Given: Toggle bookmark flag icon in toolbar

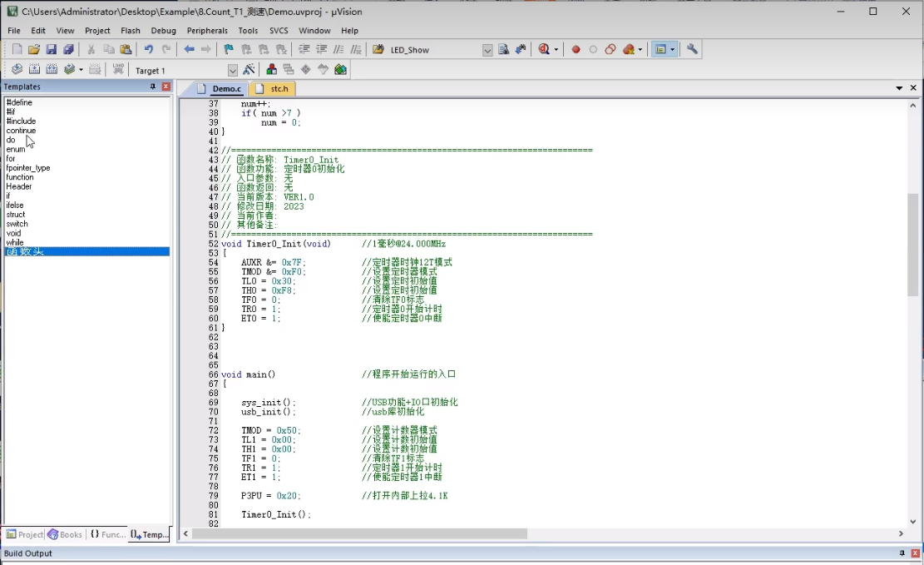Looking at the screenshot, I should 229,50.
